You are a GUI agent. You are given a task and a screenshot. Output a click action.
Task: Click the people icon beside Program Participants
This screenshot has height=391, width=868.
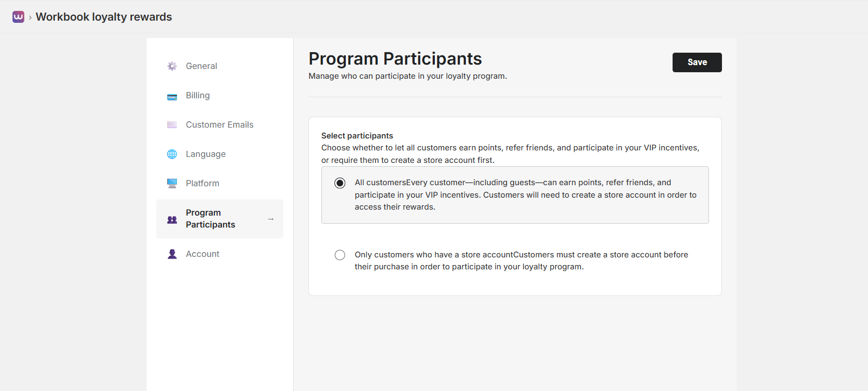click(172, 219)
